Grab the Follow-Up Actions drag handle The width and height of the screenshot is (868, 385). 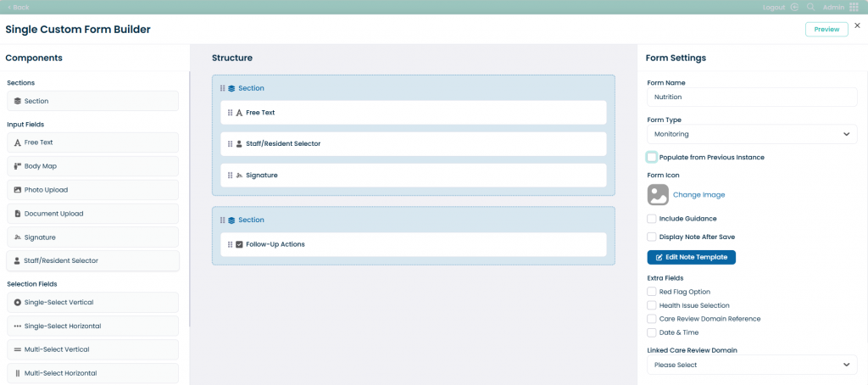[231, 244]
